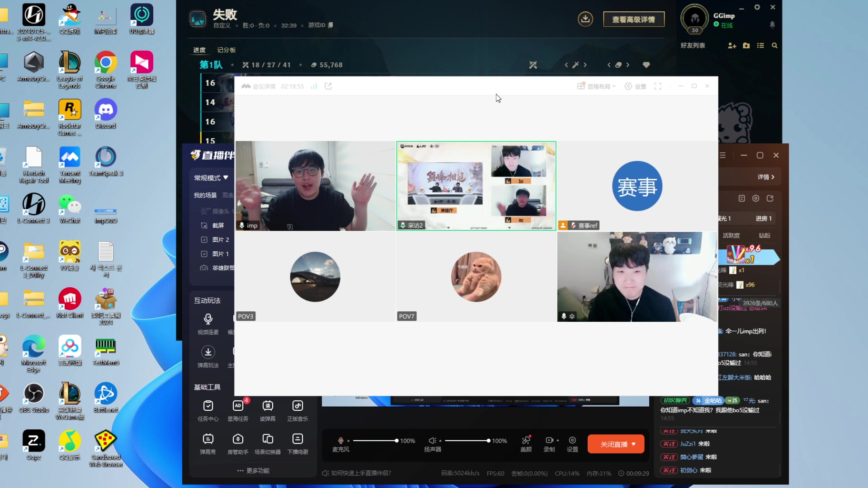Mute the 扬声器 speaker
Screen dimensions: 868x488
[x=432, y=440]
